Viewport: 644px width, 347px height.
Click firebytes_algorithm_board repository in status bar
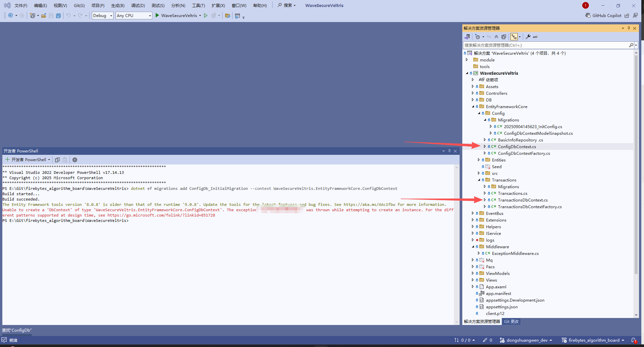click(593, 340)
